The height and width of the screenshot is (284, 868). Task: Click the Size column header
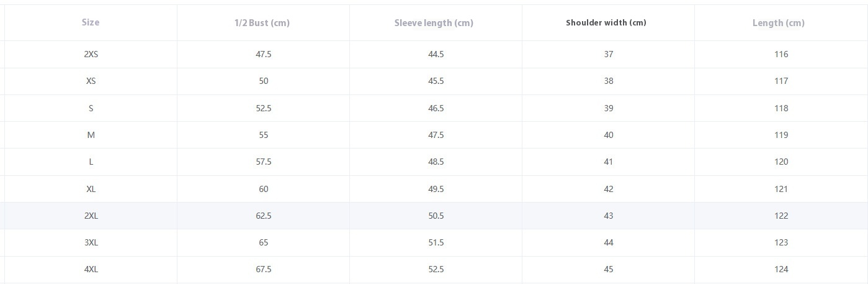coord(91,22)
